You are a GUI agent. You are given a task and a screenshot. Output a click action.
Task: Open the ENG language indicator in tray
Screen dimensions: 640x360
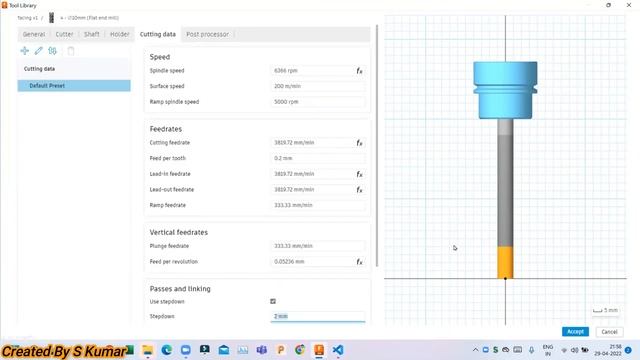pyautogui.click(x=548, y=350)
